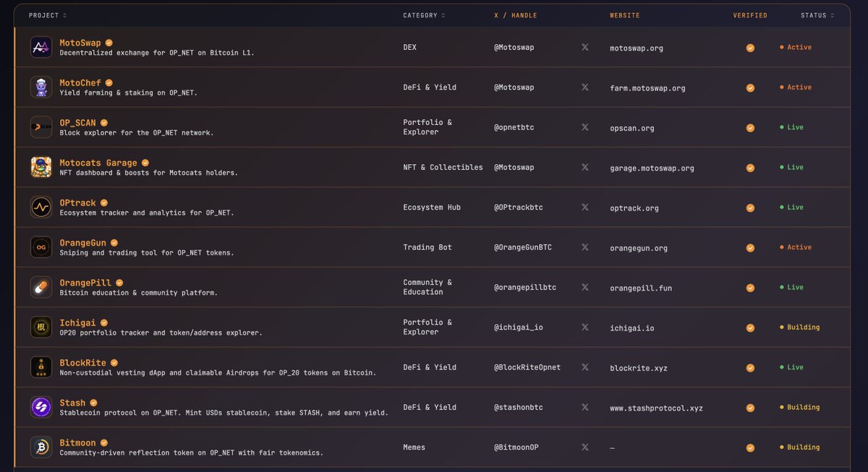The height and width of the screenshot is (472, 868).
Task: Open X icon in Stash row
Action: (585, 407)
